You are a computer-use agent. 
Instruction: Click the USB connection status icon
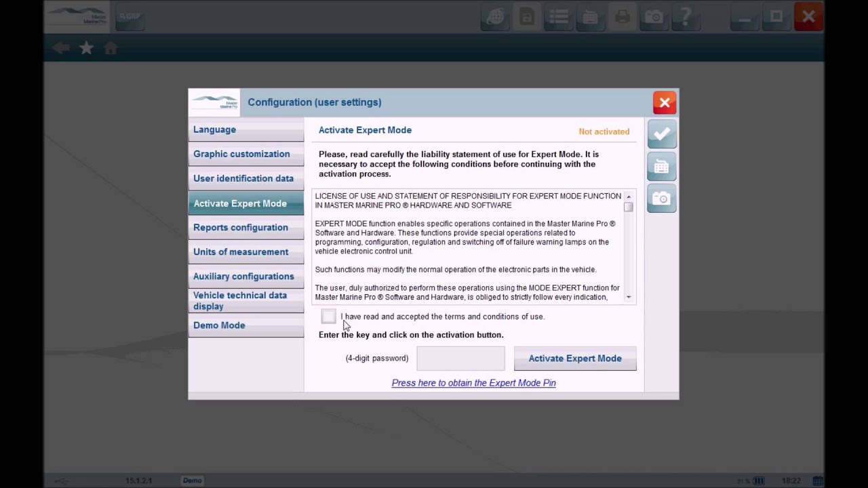61,481
